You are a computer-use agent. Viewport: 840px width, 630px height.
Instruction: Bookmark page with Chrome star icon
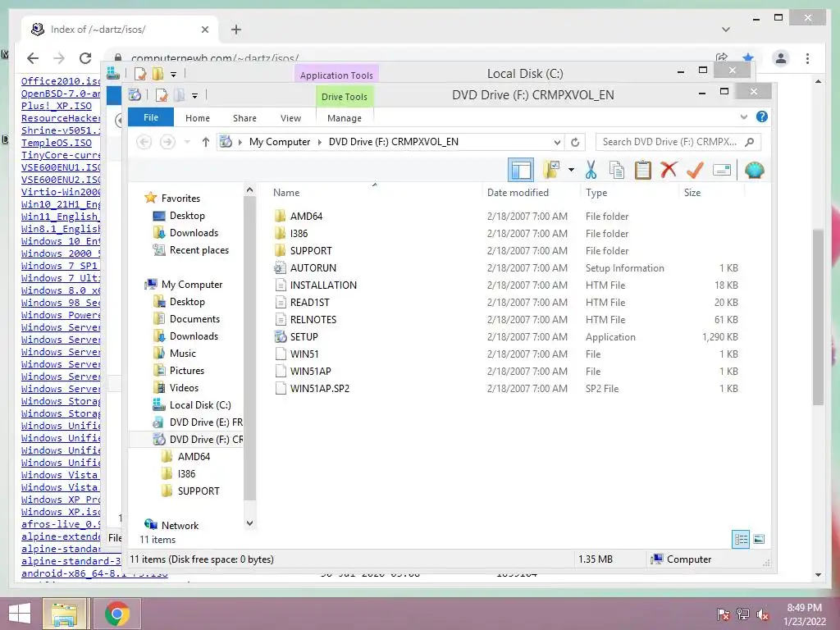coord(748,58)
